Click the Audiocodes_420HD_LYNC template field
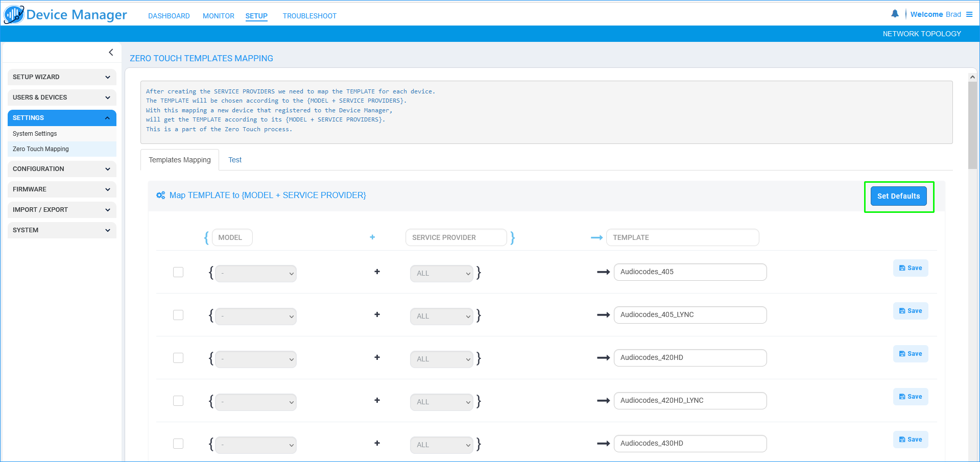The width and height of the screenshot is (980, 462). click(x=690, y=401)
